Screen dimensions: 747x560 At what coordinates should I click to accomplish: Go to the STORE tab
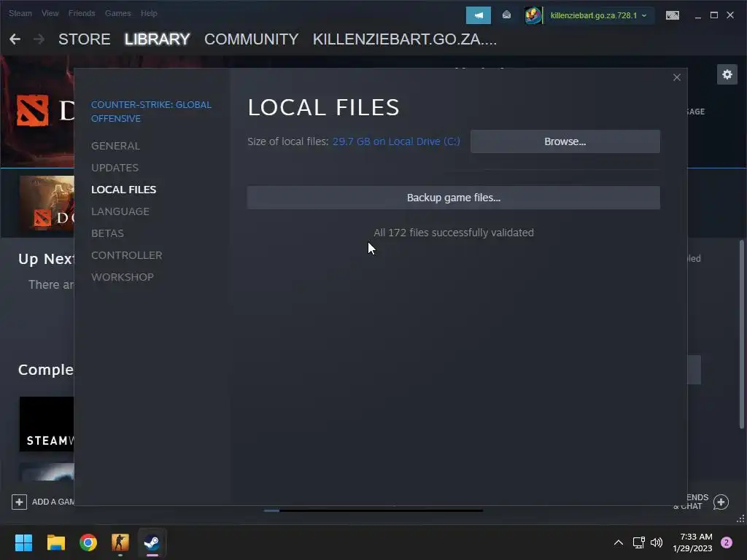coord(85,39)
